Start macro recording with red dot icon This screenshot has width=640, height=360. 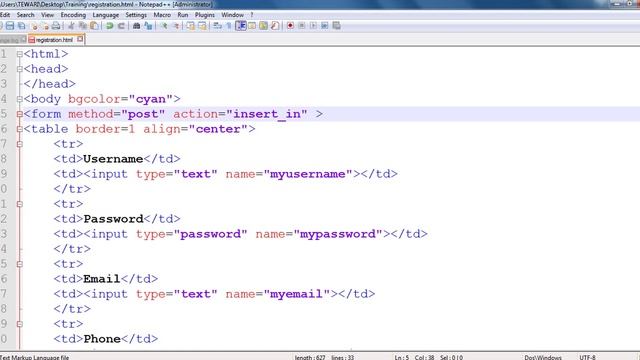point(290,26)
